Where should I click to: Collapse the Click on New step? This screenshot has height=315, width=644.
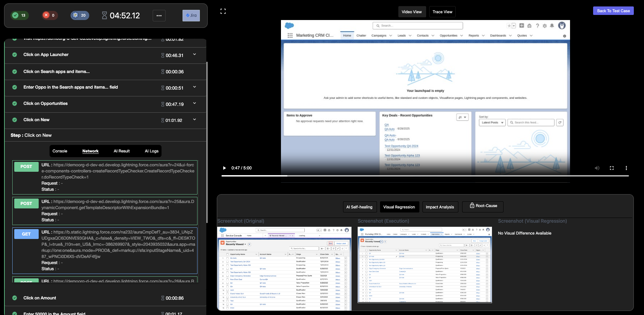194,119
